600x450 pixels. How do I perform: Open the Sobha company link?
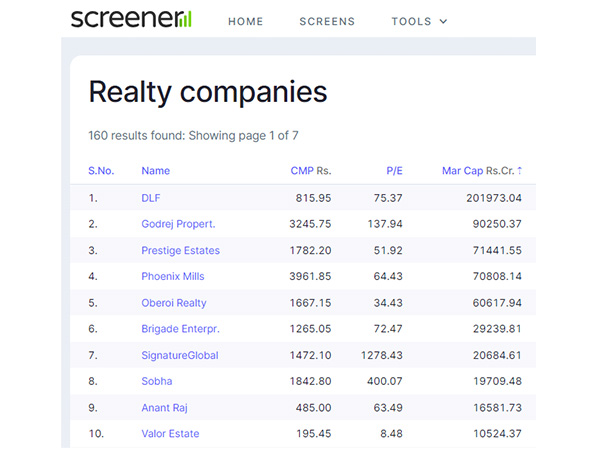coord(157,381)
